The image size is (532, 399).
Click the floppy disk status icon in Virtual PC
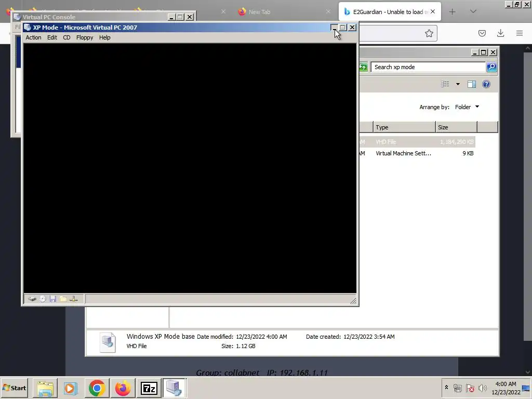click(x=52, y=299)
